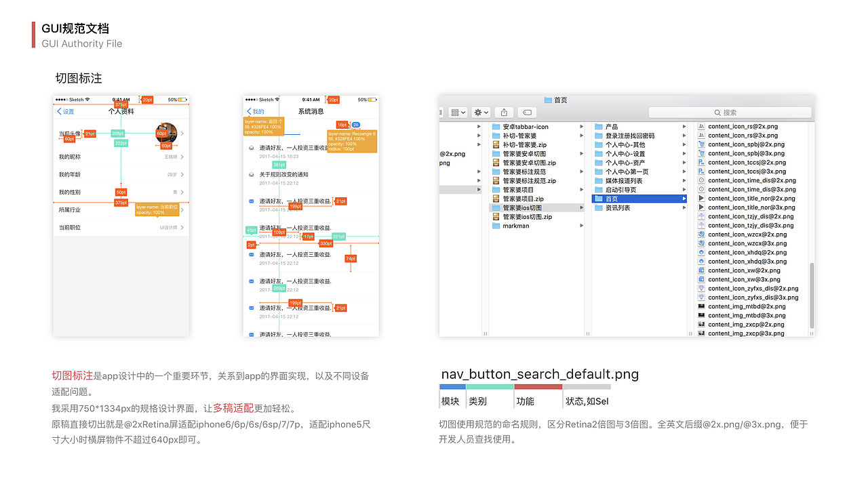Open the 当前职位 row chevron
868x488 pixels.
tap(182, 228)
